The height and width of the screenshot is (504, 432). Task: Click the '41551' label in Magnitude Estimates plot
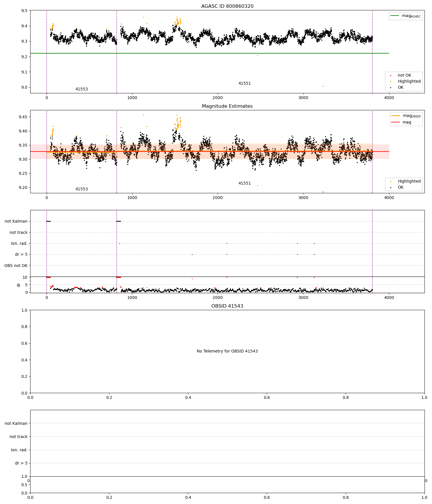point(245,183)
